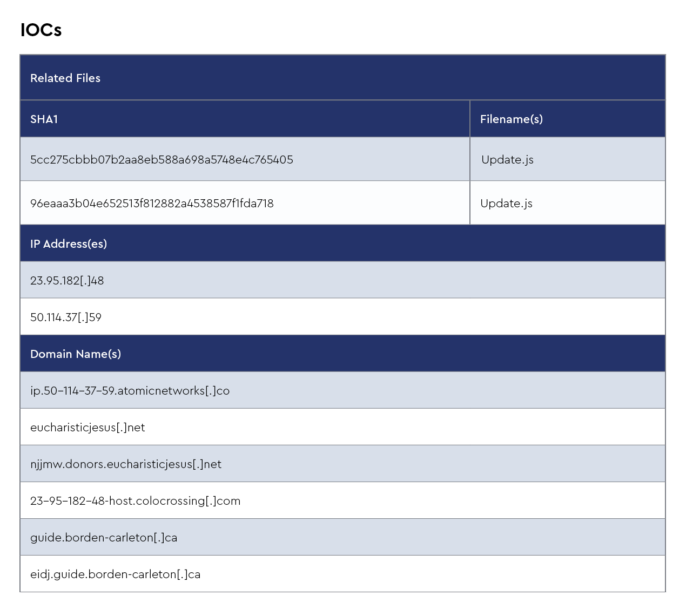Select the IP Address(es) section header
The height and width of the screenshot is (616, 686).
[69, 244]
